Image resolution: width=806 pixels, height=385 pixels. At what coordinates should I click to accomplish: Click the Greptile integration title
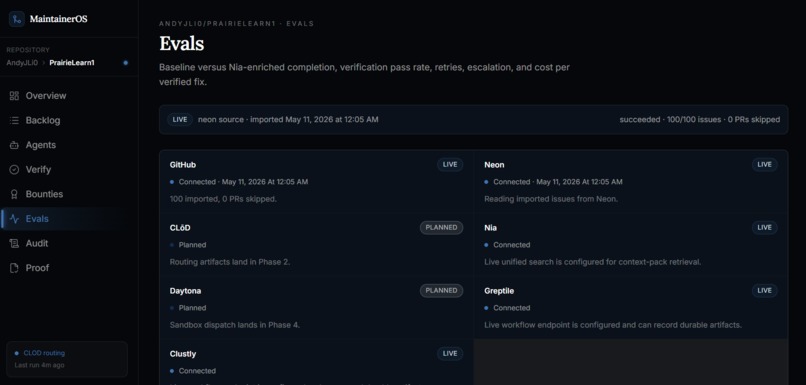click(x=499, y=291)
